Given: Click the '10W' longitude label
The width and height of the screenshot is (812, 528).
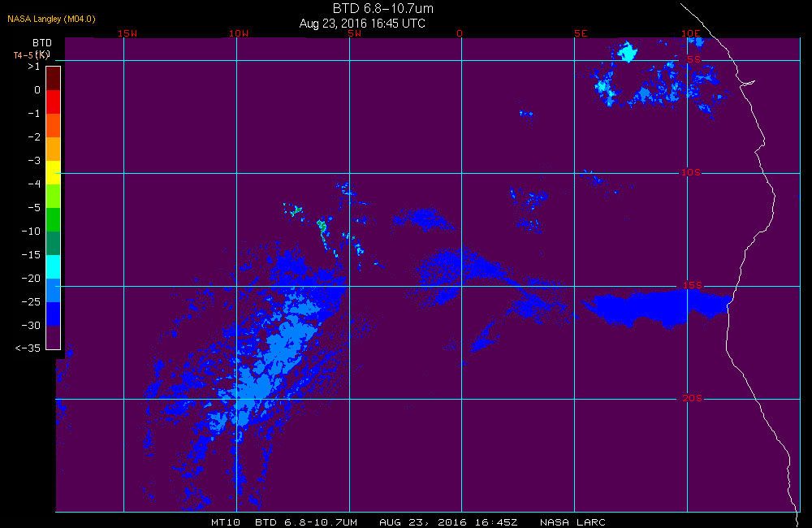Looking at the screenshot, I should coord(239,33).
